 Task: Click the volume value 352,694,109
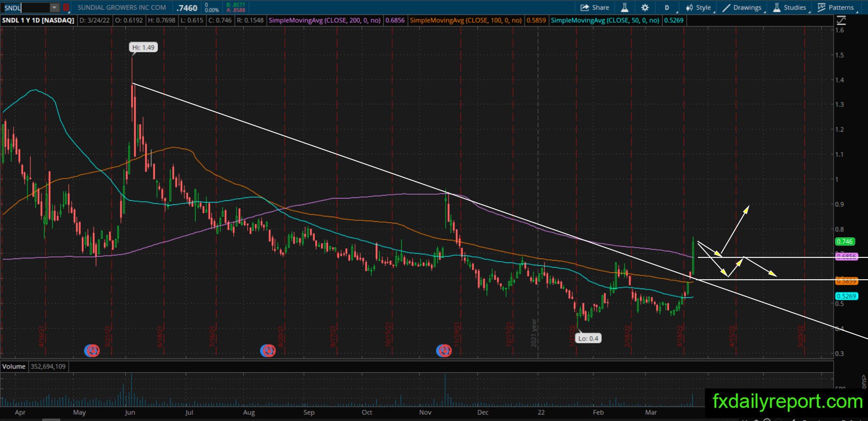tap(48, 367)
